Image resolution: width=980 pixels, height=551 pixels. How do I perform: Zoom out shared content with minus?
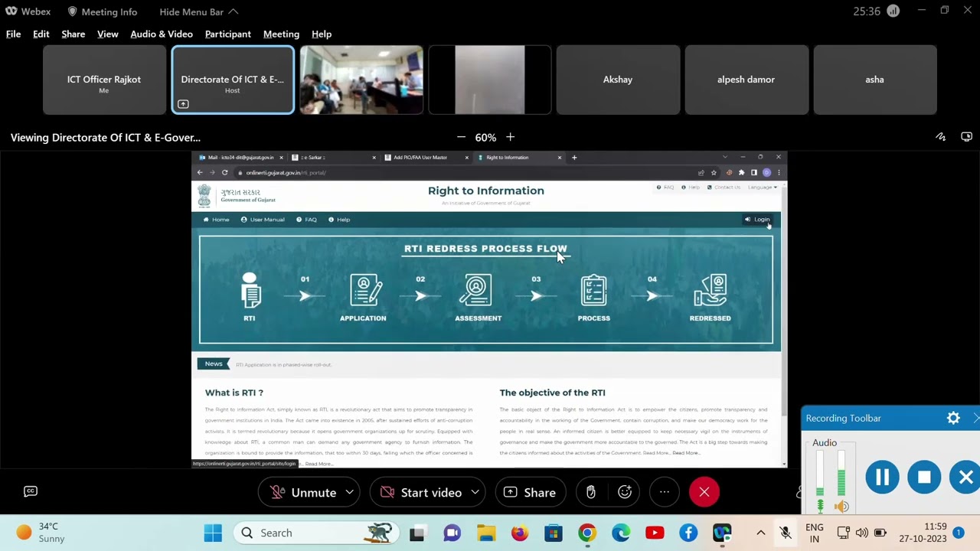pos(461,137)
